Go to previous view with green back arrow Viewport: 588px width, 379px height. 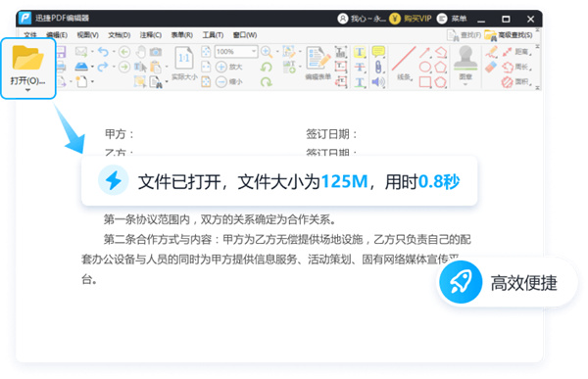[x=124, y=52]
